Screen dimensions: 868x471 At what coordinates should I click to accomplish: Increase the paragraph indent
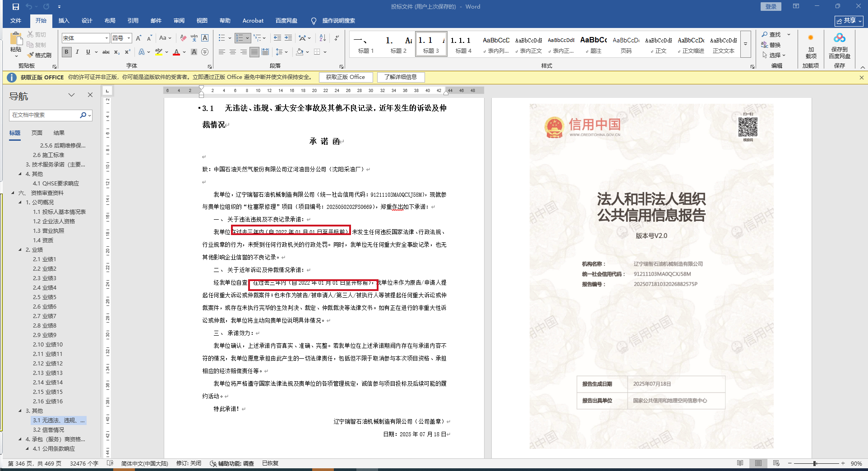pos(288,38)
